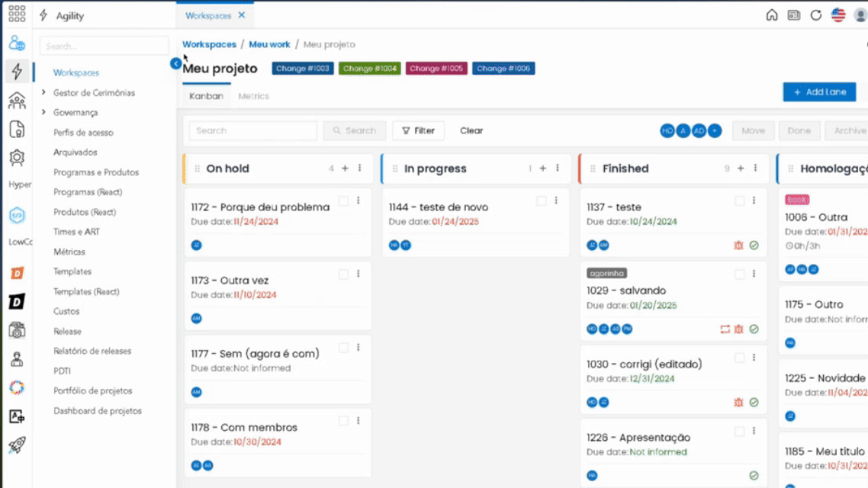Focus the sidebar Search field

tap(104, 46)
